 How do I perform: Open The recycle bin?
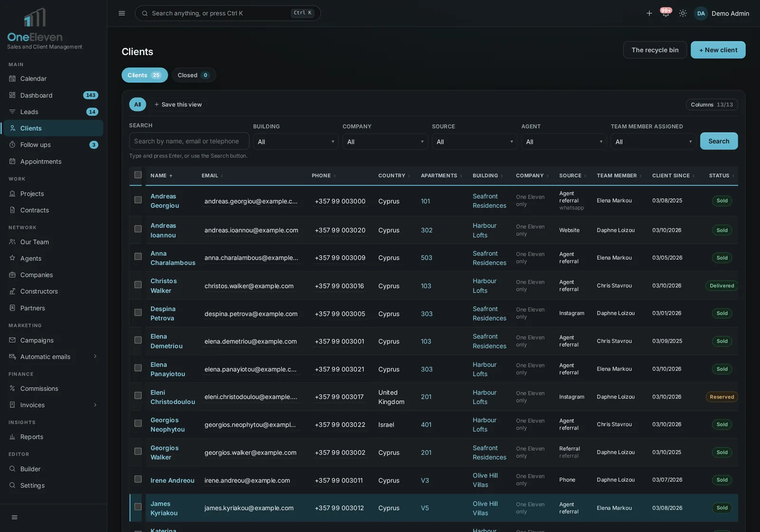pos(655,50)
